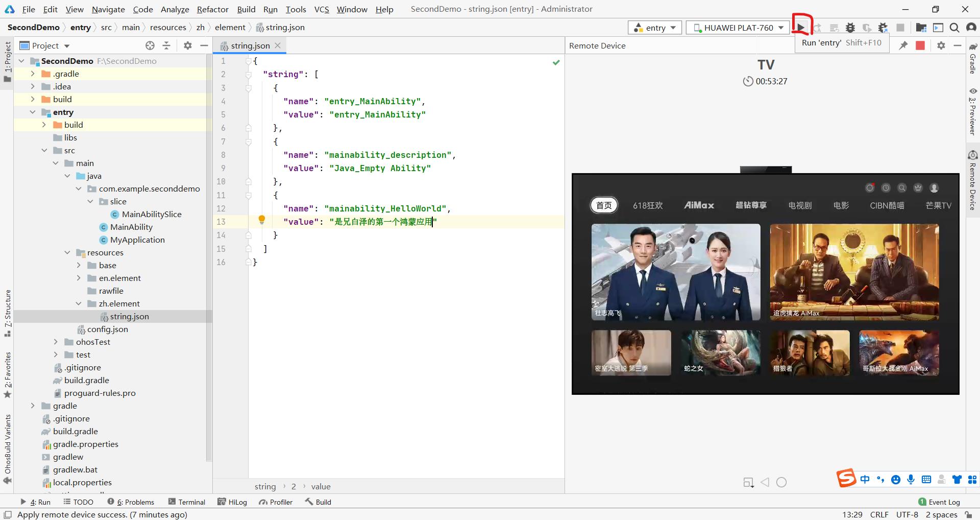
Task: Toggle Sogou input Chinese/English mode
Action: pyautogui.click(x=865, y=479)
